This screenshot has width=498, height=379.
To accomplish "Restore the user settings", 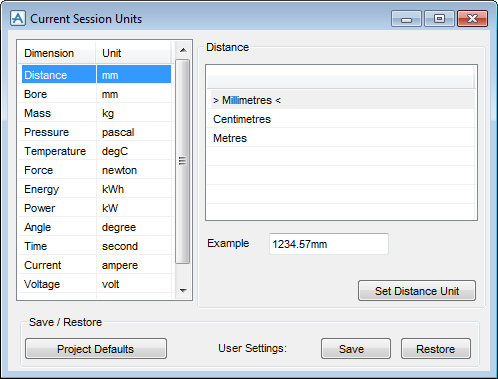I will 436,349.
